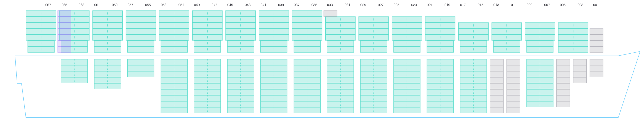Viewport: 644px width, 118px height.
Task: Click the bay 049 label at top
Action: [x=197, y=5]
